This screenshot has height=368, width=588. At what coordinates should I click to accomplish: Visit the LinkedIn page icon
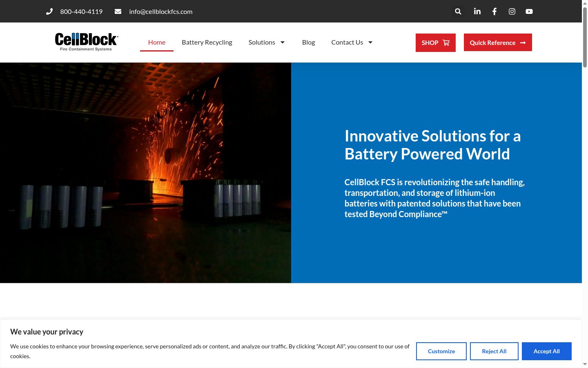[477, 11]
